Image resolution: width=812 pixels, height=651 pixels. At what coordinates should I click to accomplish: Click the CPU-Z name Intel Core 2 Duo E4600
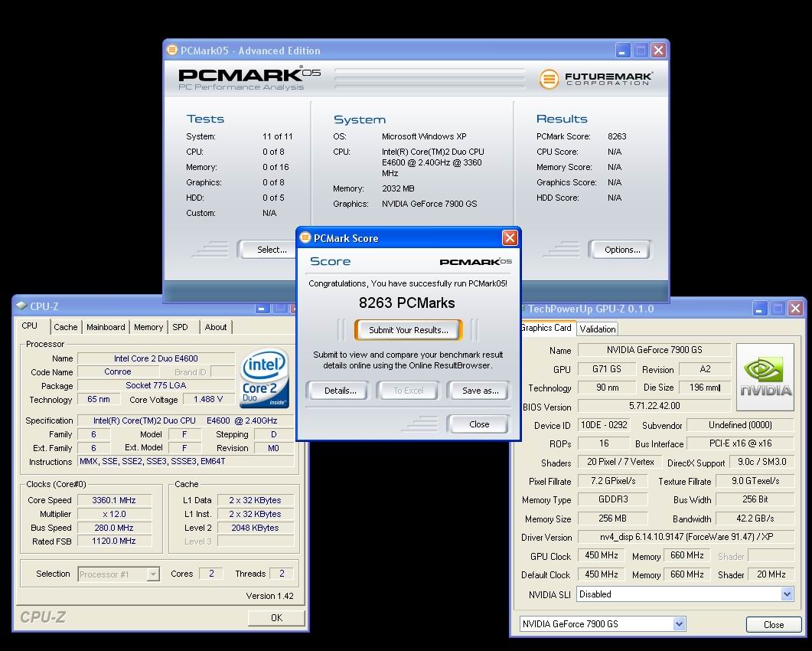click(x=156, y=358)
